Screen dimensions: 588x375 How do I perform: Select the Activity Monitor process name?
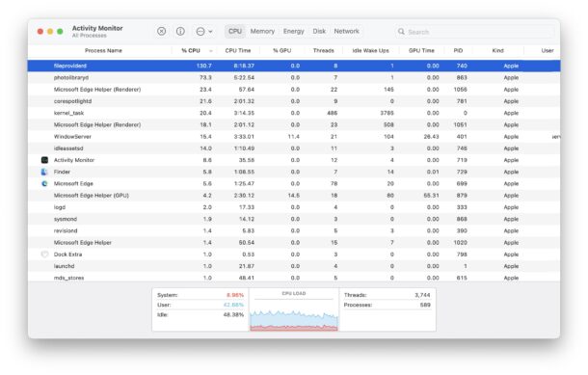74,160
